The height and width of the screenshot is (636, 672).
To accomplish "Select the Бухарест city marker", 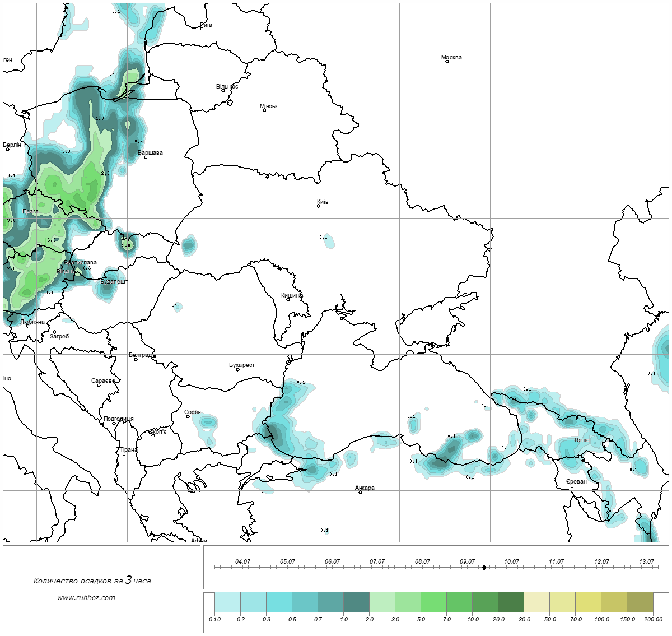I will (237, 369).
